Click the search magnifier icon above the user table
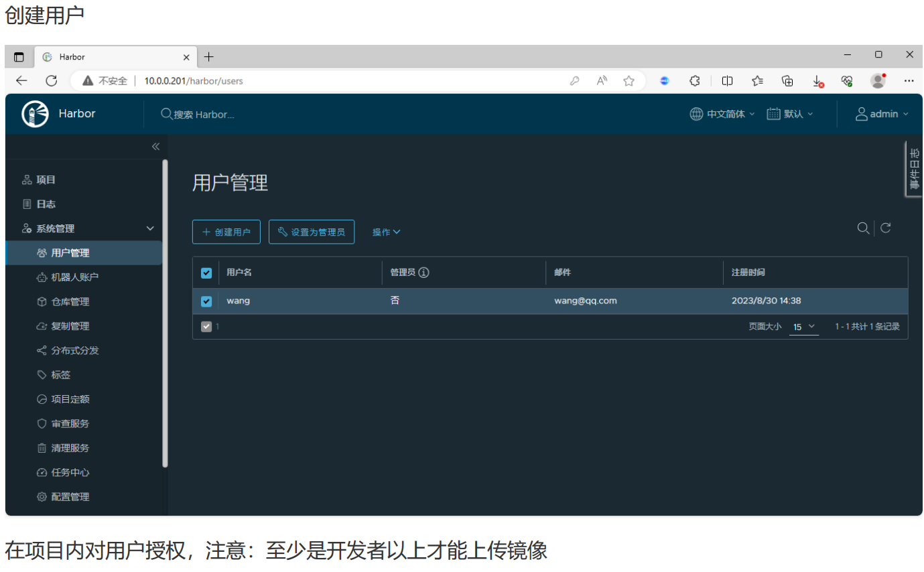The width and height of the screenshot is (924, 572). point(863,228)
